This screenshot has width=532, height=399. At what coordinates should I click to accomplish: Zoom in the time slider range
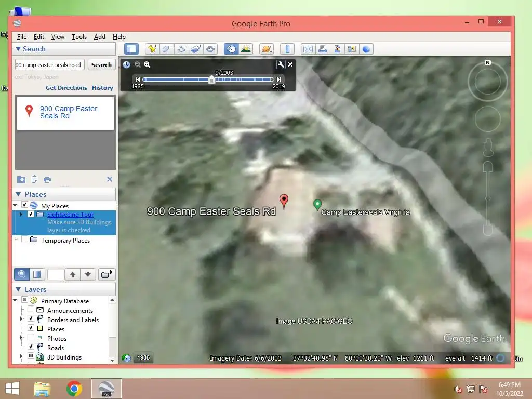click(147, 64)
